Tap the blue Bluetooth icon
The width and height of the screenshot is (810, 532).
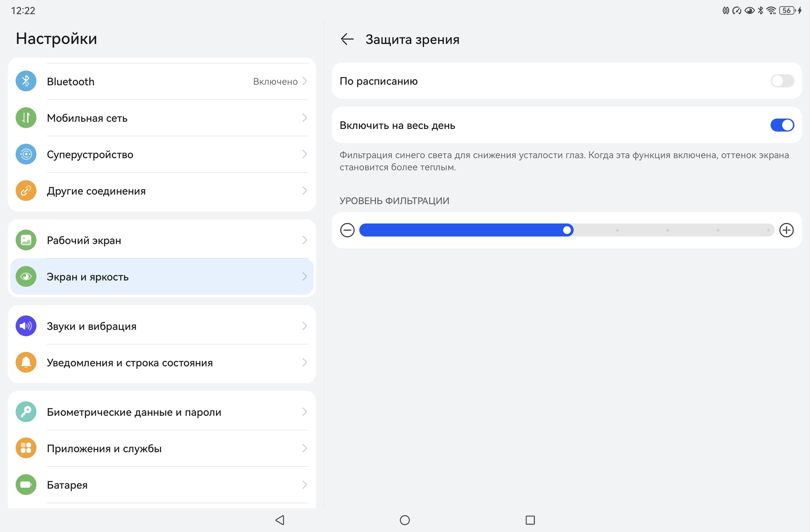(x=26, y=81)
